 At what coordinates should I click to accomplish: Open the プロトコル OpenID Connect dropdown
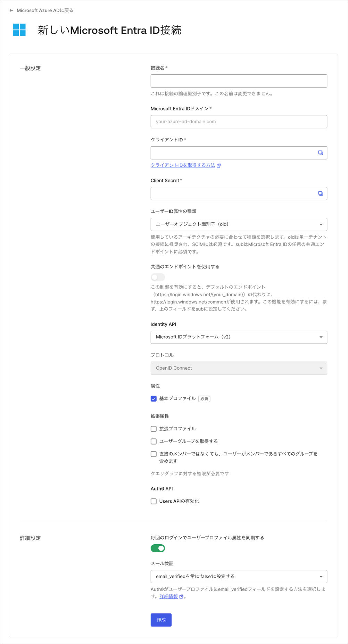point(239,368)
